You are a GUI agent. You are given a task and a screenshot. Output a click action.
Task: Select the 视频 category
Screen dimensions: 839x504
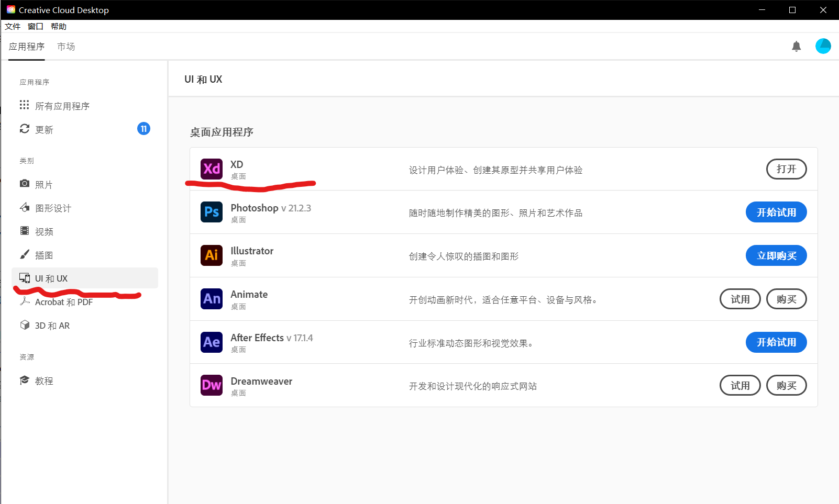point(85,231)
